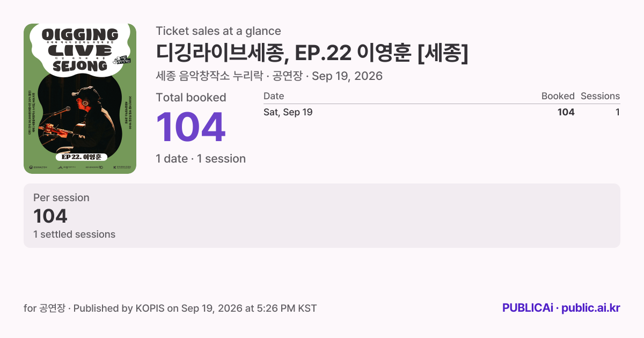This screenshot has height=338, width=644.
Task: Click the 1 settled sessions caption
Action: click(74, 234)
